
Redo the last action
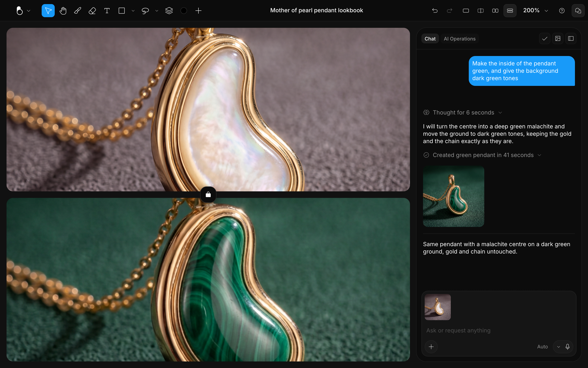pyautogui.click(x=450, y=10)
